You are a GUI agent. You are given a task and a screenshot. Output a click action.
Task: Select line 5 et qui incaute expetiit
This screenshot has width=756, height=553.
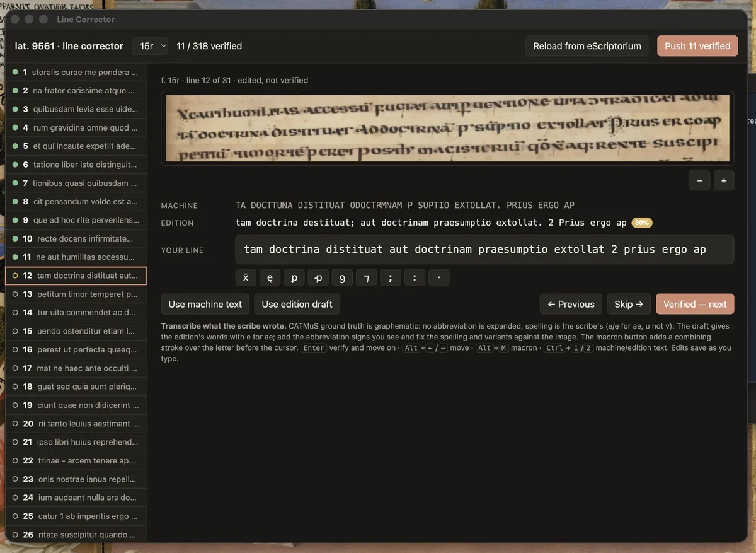coord(76,146)
